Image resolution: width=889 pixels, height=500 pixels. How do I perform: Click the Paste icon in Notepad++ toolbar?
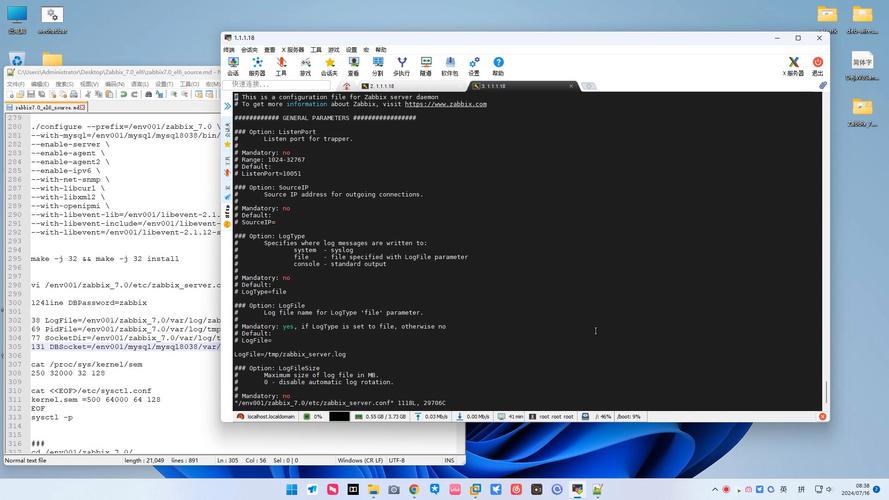(x=109, y=94)
